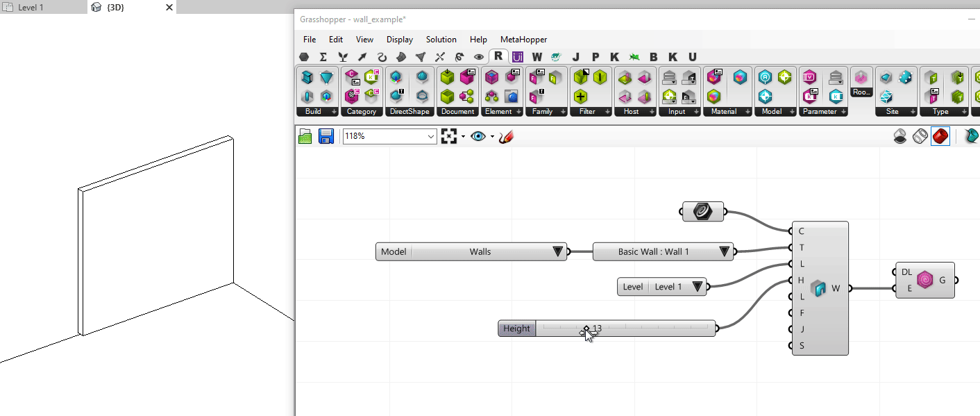
Task: Save the document with floppy disk icon
Action: (x=326, y=137)
